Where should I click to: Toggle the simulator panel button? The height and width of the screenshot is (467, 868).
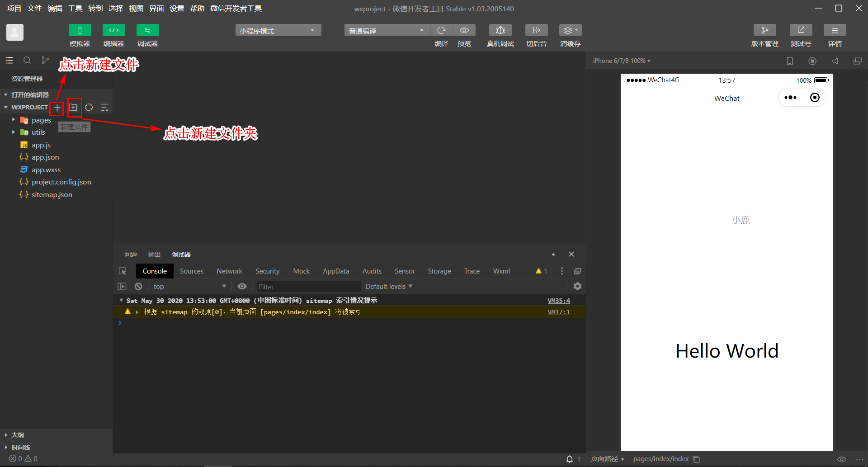tap(80, 30)
